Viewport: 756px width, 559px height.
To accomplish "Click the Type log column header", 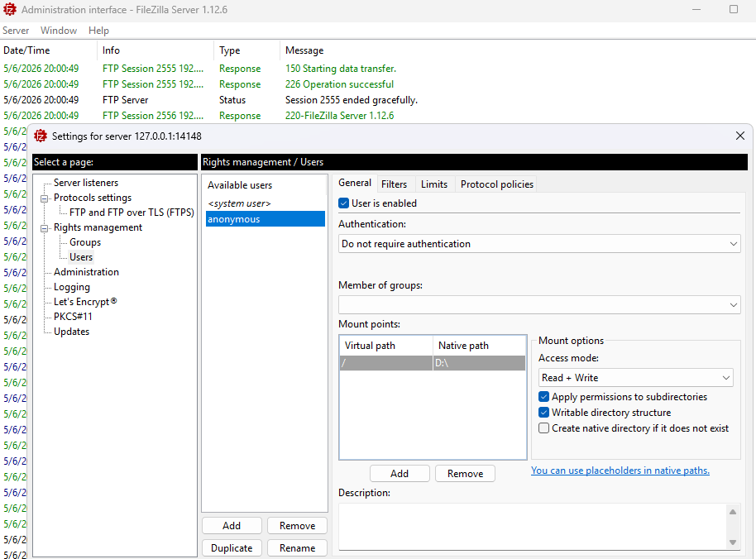I will (x=246, y=50).
